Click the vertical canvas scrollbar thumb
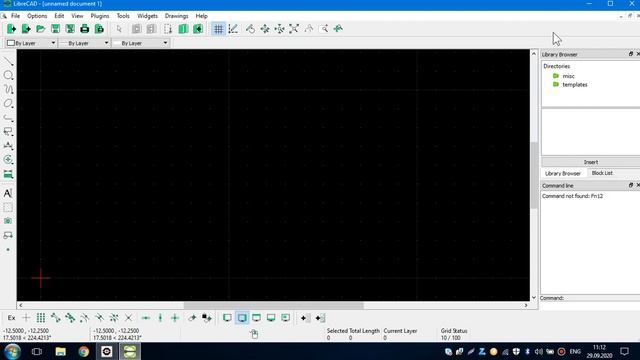The width and height of the screenshot is (640, 360). coord(534,176)
